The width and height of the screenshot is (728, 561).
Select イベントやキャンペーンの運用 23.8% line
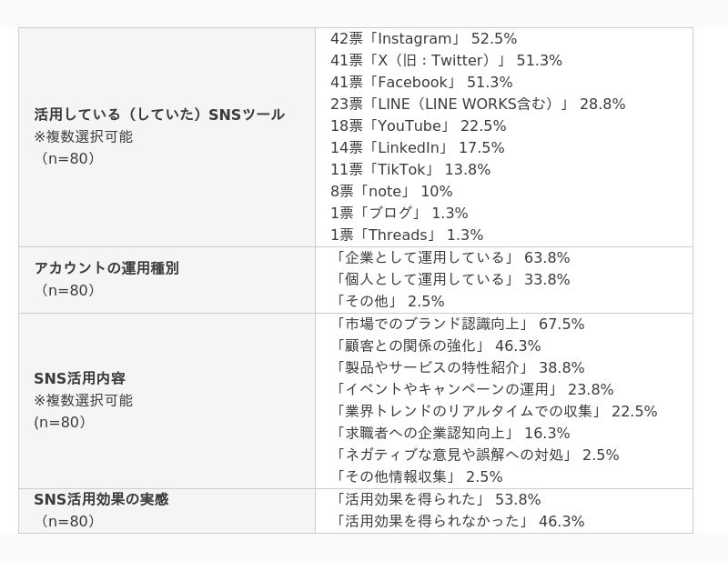click(473, 389)
